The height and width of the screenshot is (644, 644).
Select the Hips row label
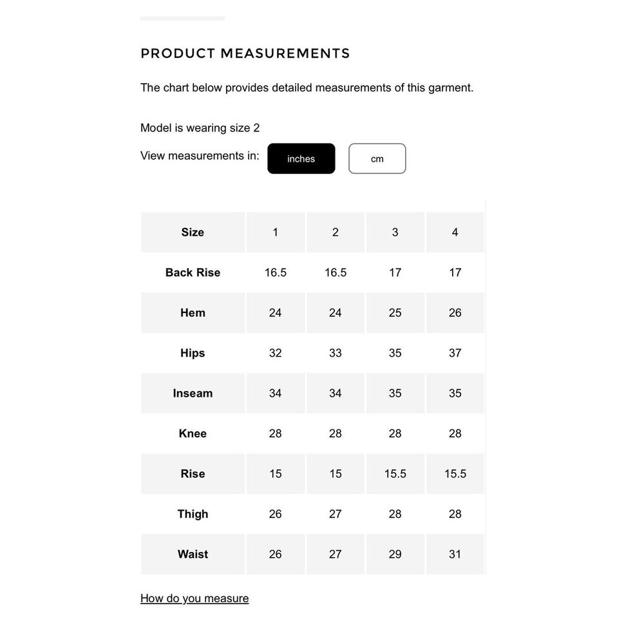[x=193, y=353]
